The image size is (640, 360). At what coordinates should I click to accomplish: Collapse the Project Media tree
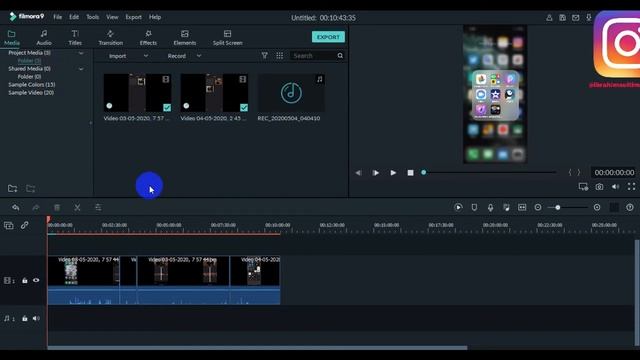pyautogui.click(x=81, y=53)
